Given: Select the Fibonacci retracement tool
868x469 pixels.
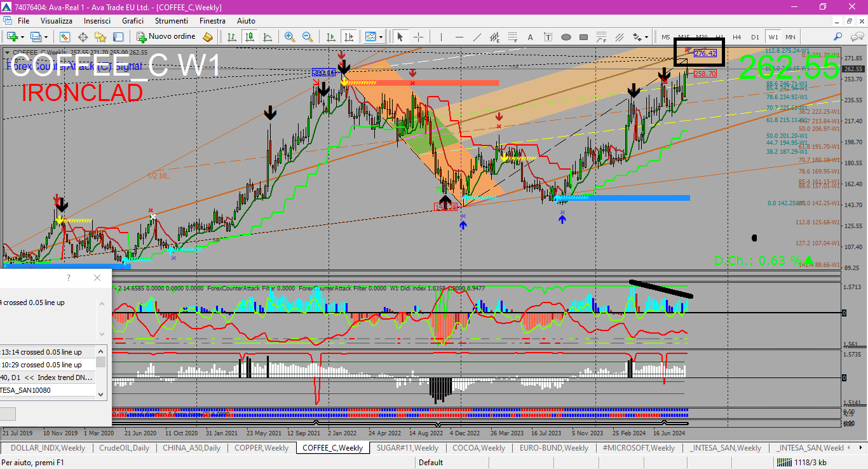Looking at the screenshot, I should [512, 37].
